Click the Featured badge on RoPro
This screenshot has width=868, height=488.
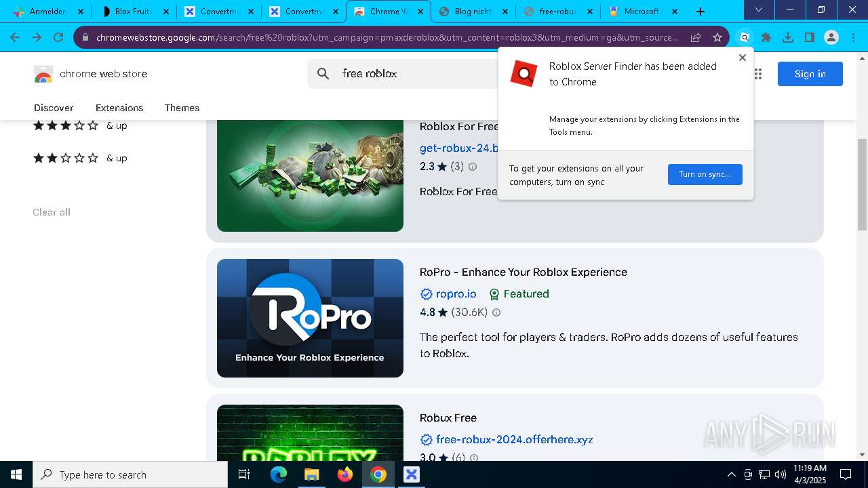519,293
